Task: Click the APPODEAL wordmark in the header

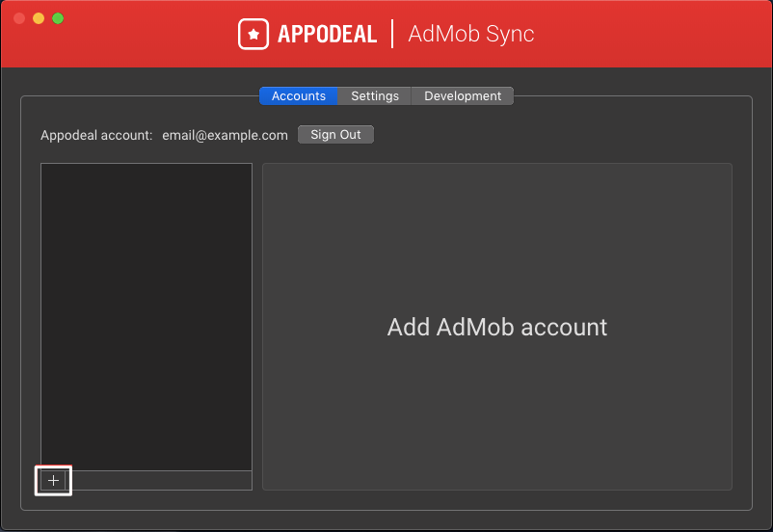Action: click(327, 35)
